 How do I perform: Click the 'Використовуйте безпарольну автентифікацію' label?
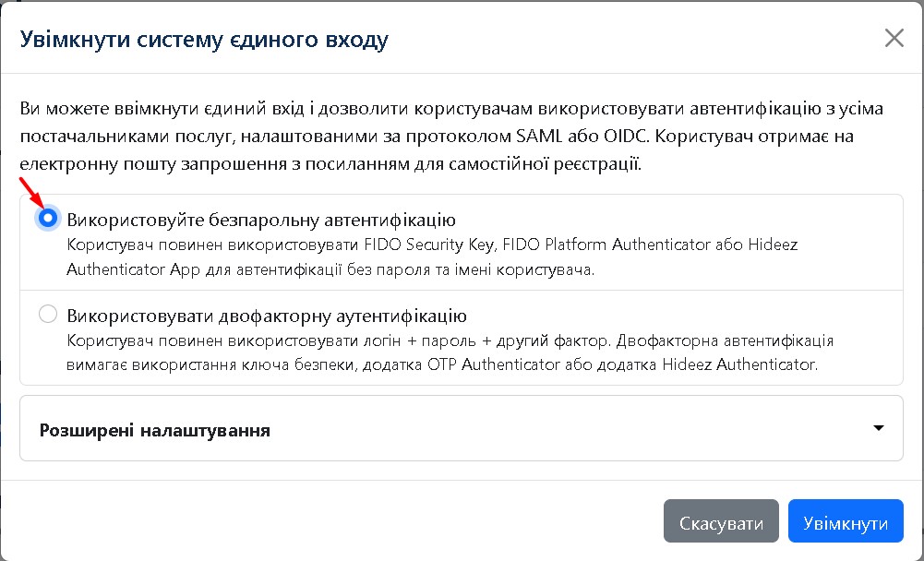click(261, 220)
